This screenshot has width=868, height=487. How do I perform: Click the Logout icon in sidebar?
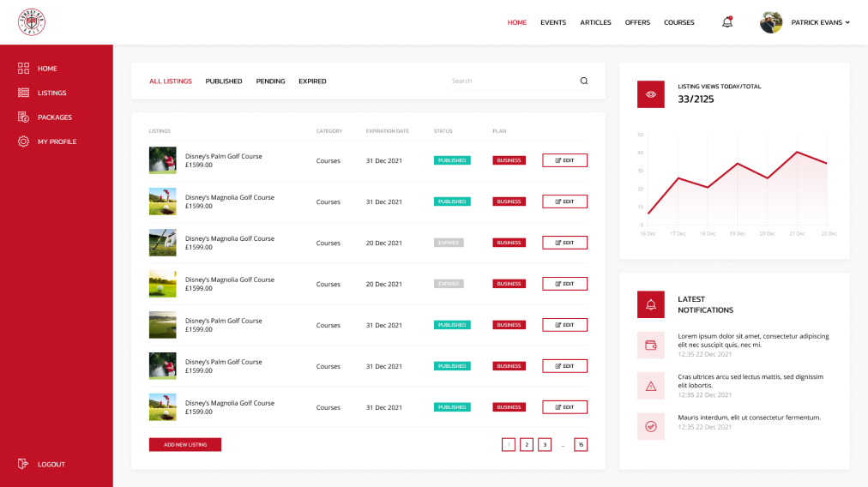23,464
